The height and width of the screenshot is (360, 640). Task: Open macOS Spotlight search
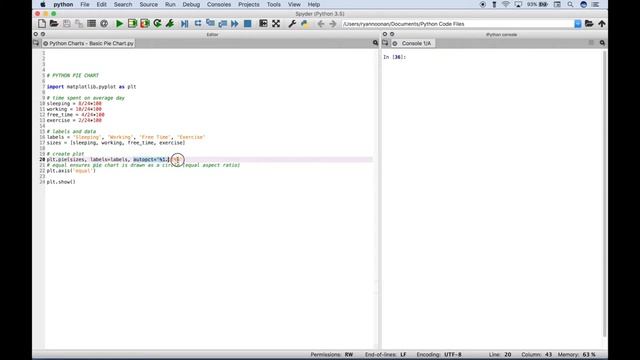coord(570,4)
